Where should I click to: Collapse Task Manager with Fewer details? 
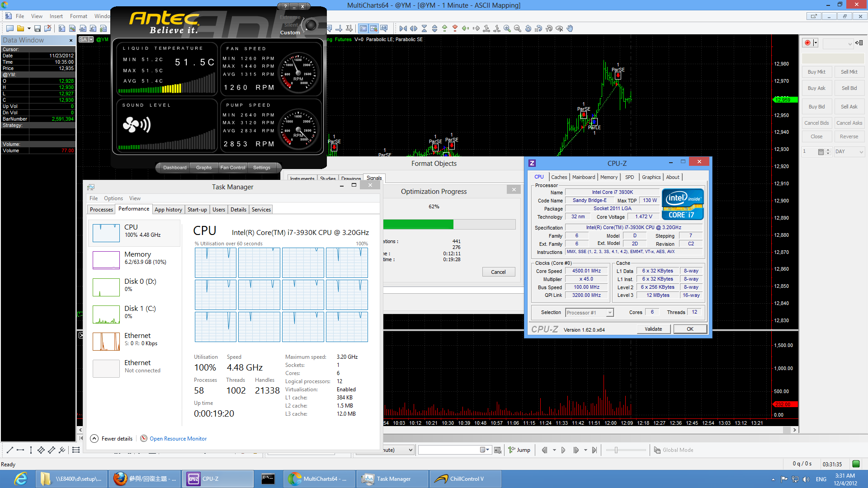112,438
